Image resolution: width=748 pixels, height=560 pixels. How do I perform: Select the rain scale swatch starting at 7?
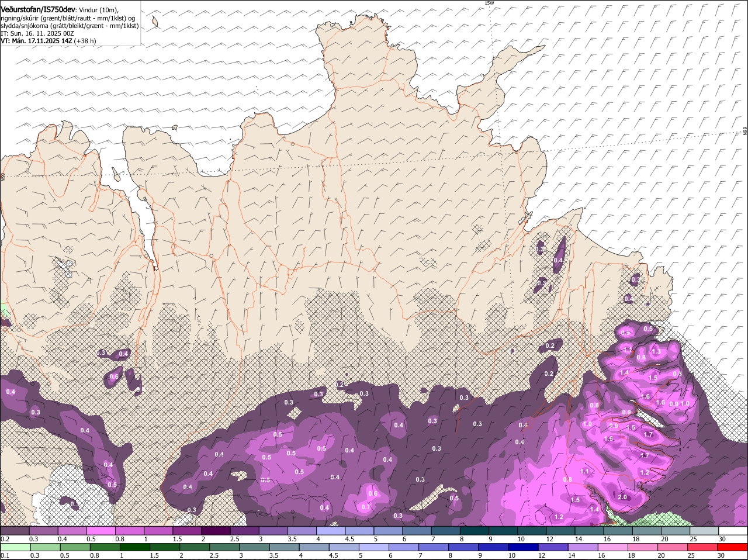pos(434,547)
